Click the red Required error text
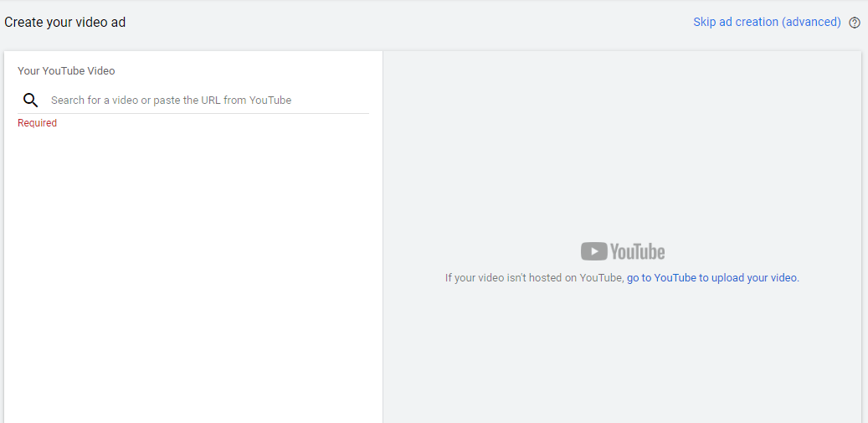 pos(37,123)
